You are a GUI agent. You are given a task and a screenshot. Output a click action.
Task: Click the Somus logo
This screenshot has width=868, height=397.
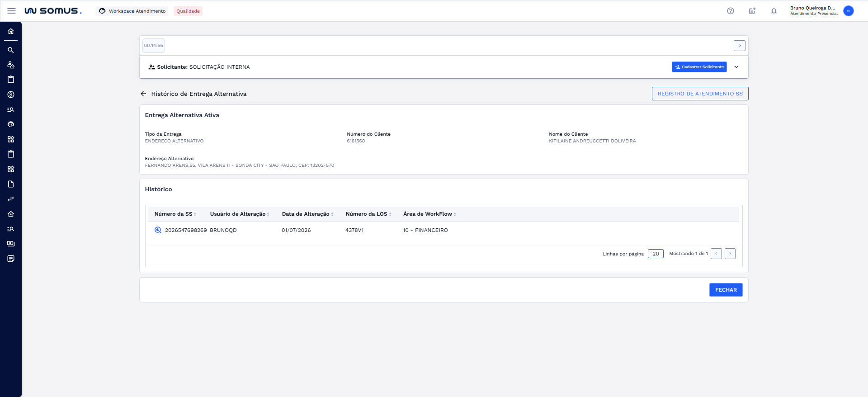click(x=53, y=11)
